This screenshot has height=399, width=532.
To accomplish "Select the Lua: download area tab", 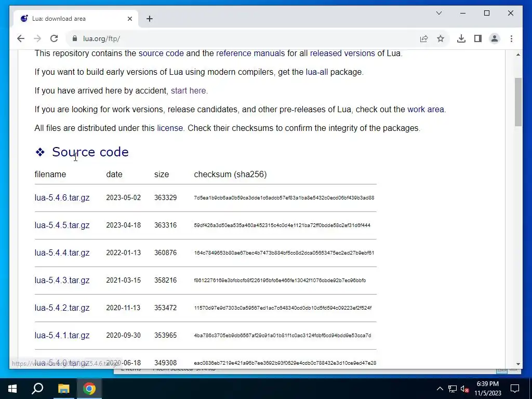I will 76,19.
